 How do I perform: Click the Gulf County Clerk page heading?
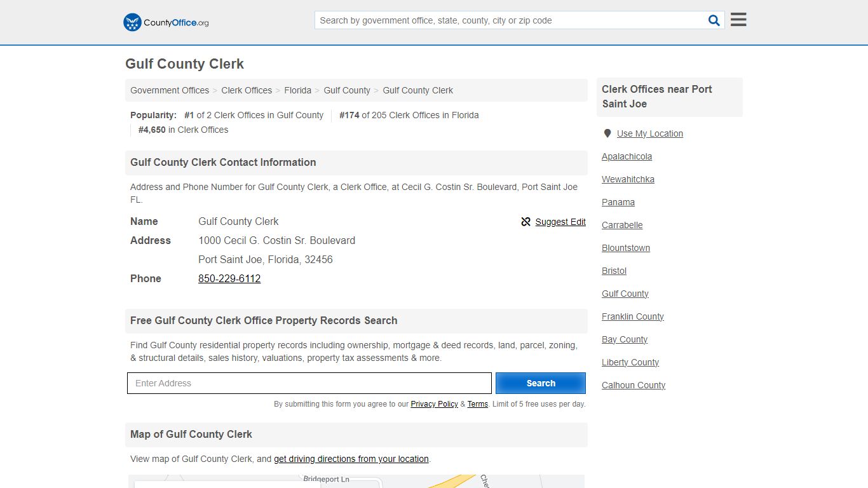[184, 64]
